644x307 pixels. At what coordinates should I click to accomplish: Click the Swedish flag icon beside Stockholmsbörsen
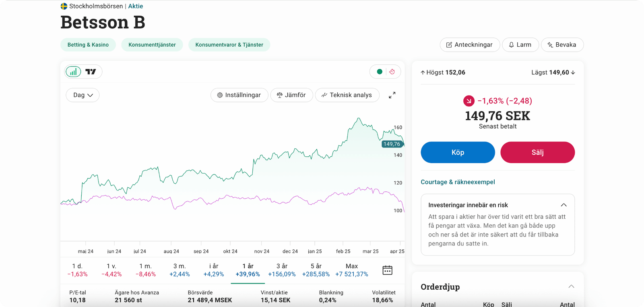pyautogui.click(x=64, y=6)
